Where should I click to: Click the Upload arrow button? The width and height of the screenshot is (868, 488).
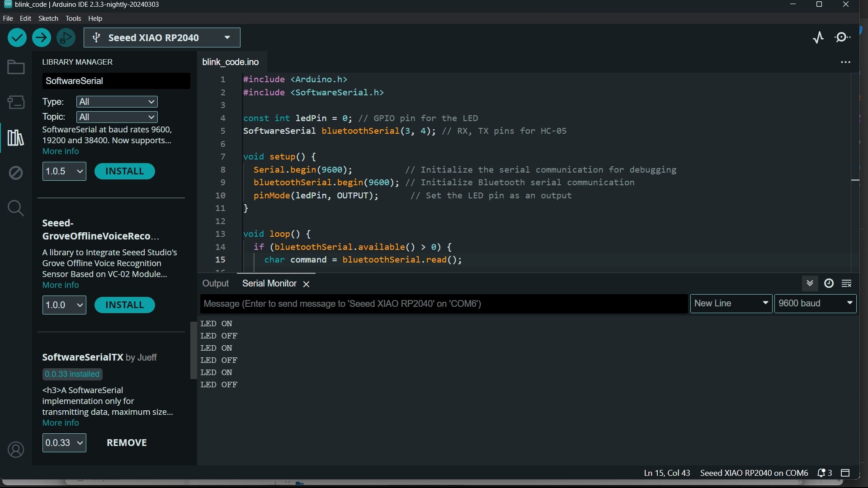pyautogui.click(x=41, y=38)
